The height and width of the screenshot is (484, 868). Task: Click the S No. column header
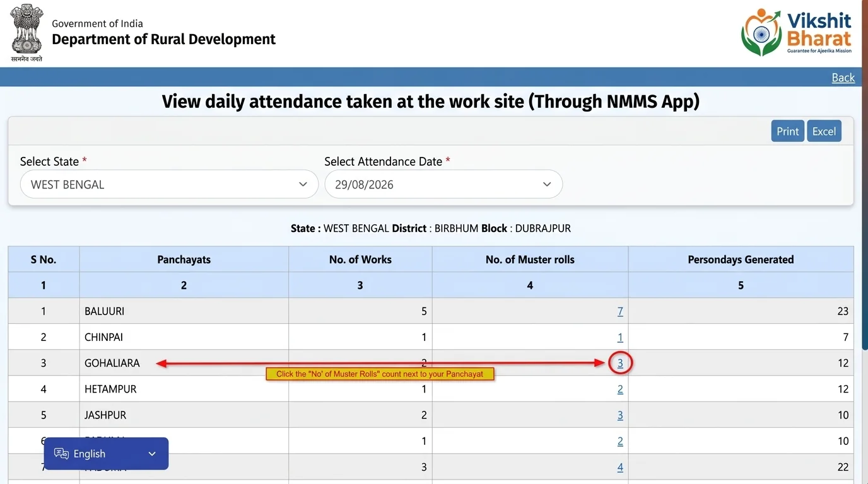44,260
